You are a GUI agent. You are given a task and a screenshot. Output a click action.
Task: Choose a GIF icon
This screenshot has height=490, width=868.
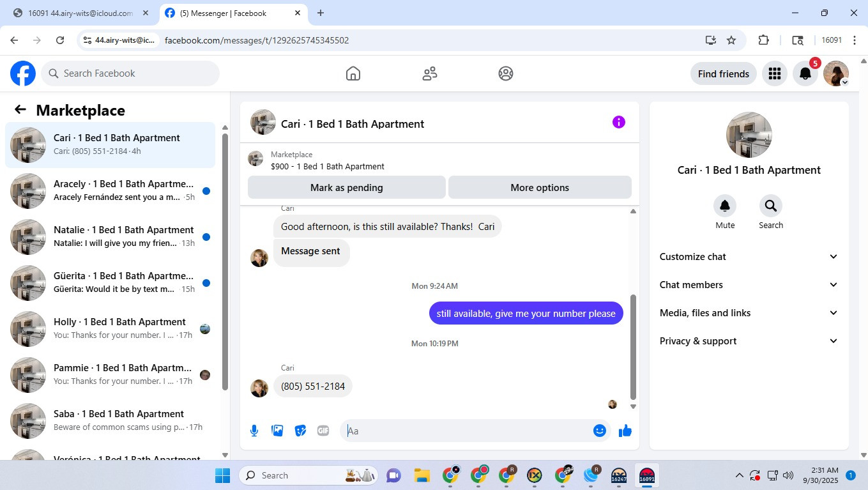[323, 431]
